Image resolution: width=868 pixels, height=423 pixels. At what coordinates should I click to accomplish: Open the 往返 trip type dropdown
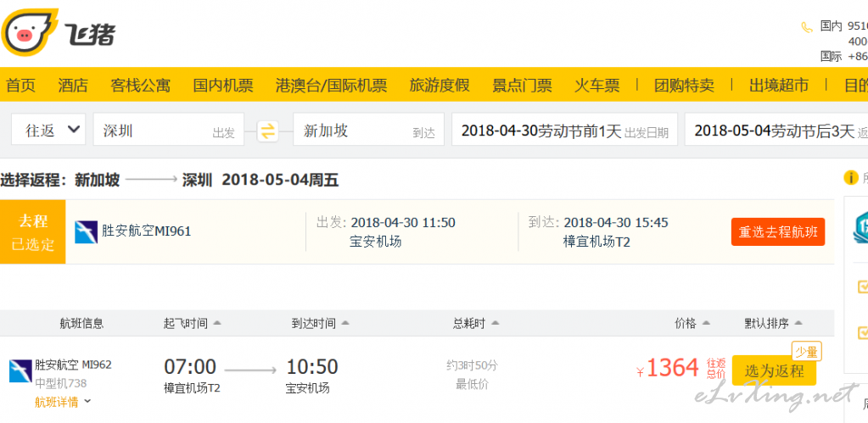[48, 130]
